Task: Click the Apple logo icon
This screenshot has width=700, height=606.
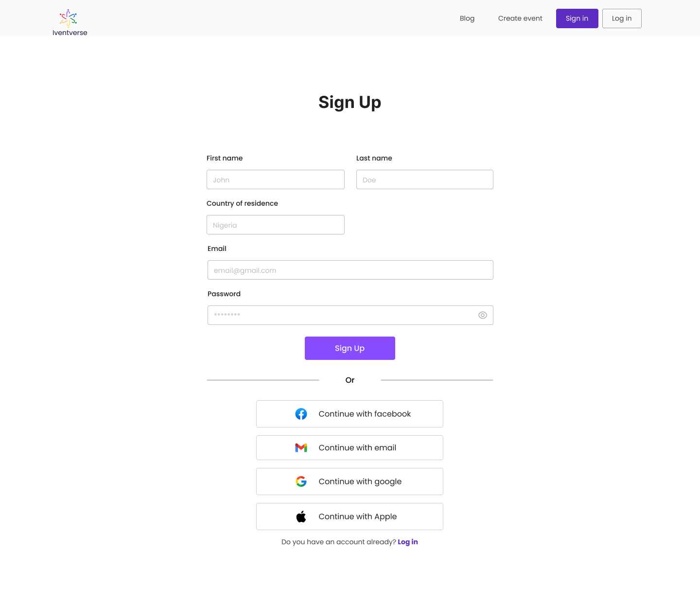Action: click(301, 517)
